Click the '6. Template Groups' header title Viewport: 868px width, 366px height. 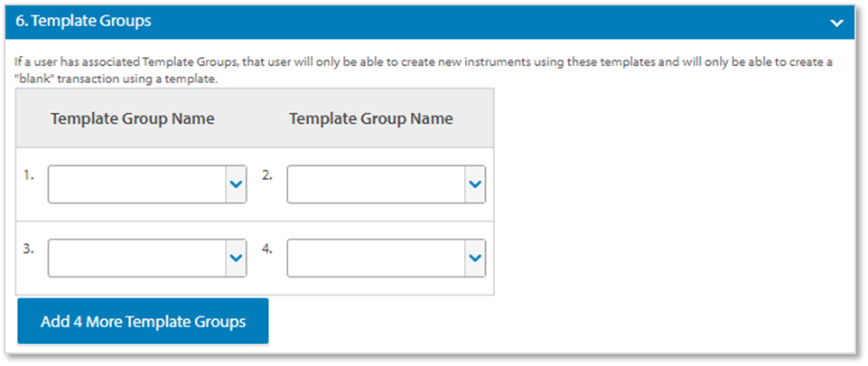(x=84, y=20)
